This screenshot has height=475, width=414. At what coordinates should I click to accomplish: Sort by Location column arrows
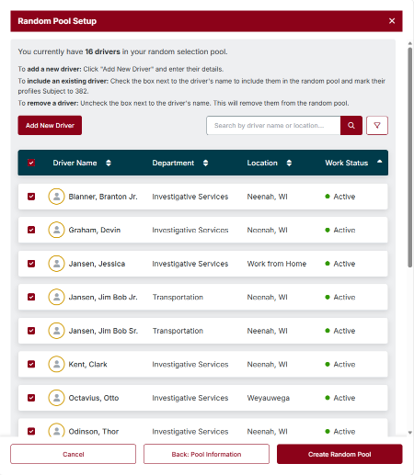[x=289, y=163]
